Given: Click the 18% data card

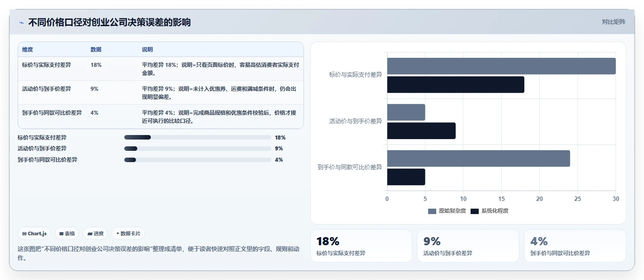Looking at the screenshot, I should point(361,246).
